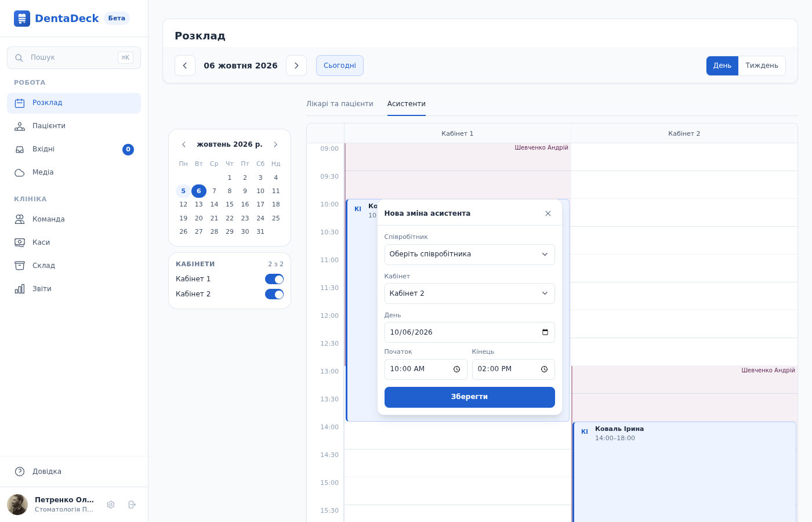This screenshot has height=522, width=812.
Task: Click the День date input field
Action: [x=470, y=332]
